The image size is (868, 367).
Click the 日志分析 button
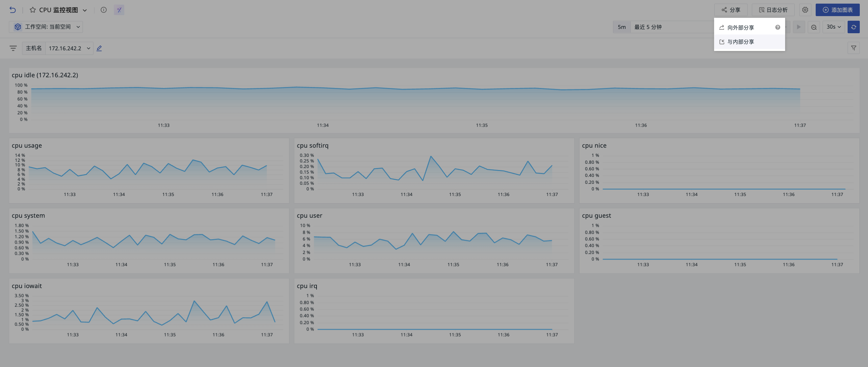click(x=773, y=10)
